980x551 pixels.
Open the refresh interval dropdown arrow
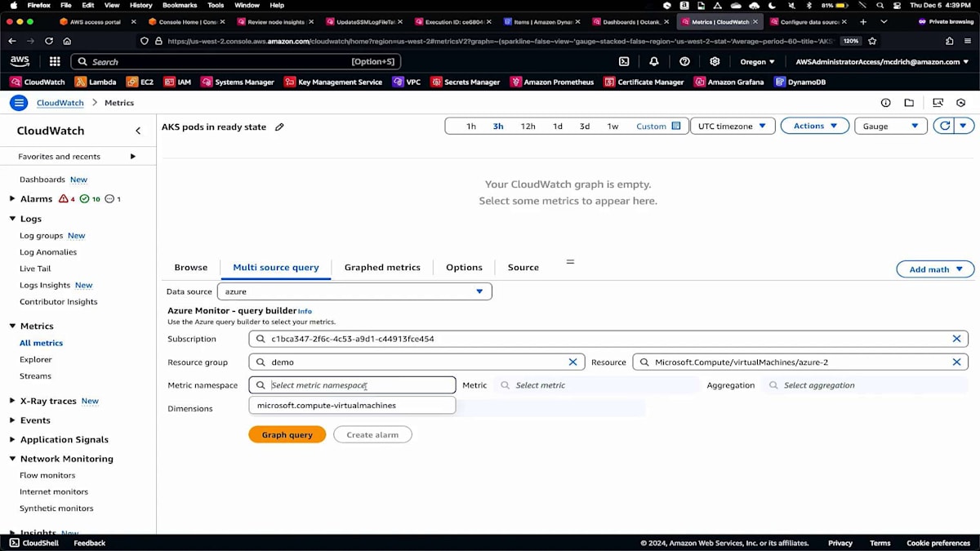(x=964, y=126)
